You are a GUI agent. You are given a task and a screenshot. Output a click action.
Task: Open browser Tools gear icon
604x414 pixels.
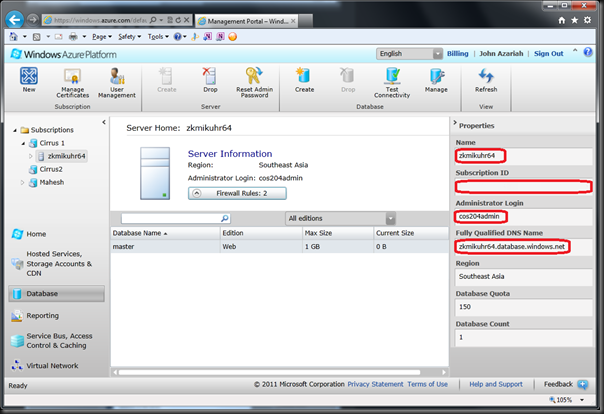(x=587, y=20)
